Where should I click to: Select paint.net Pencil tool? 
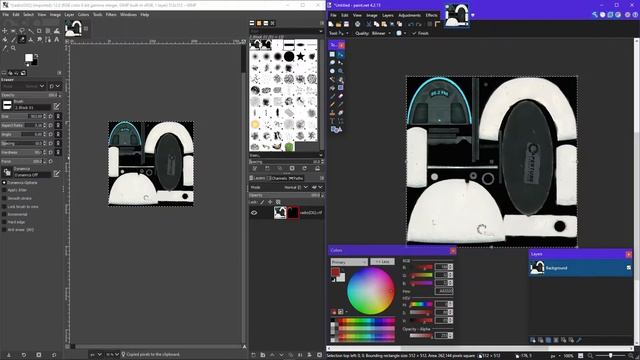click(332, 104)
